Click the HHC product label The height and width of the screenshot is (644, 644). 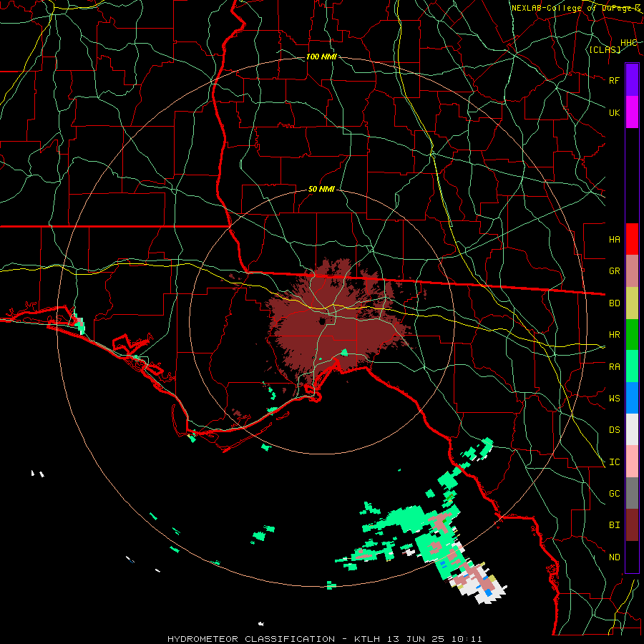coord(628,43)
